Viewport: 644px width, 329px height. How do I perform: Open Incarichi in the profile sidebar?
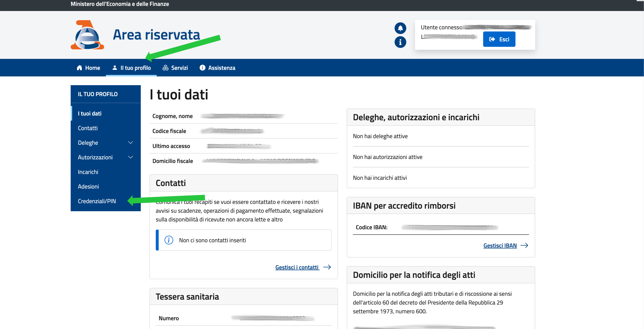(x=88, y=172)
